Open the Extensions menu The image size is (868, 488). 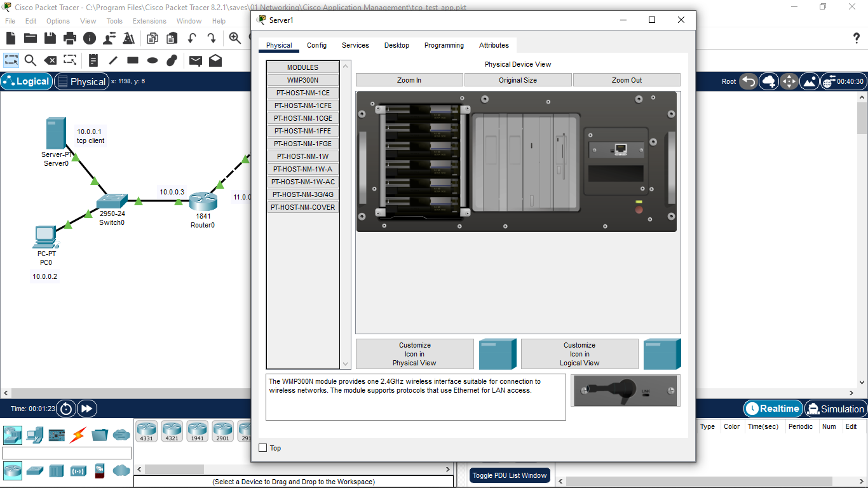149,21
